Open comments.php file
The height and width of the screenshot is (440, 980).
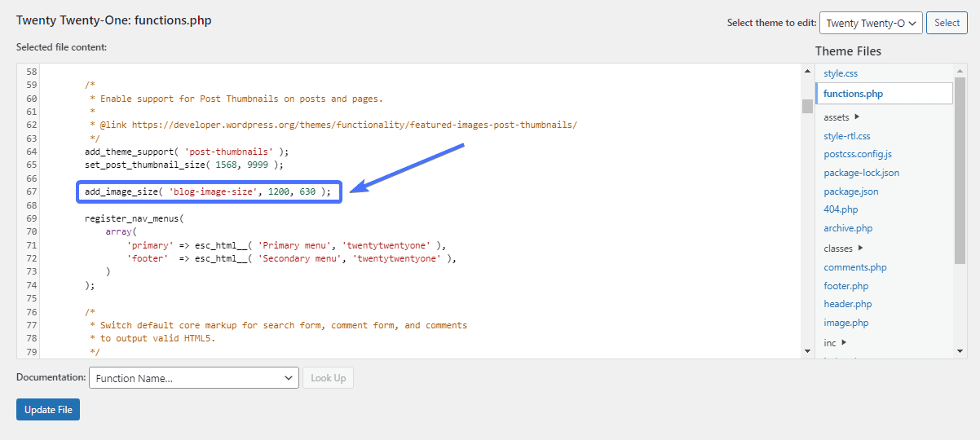[x=854, y=267]
